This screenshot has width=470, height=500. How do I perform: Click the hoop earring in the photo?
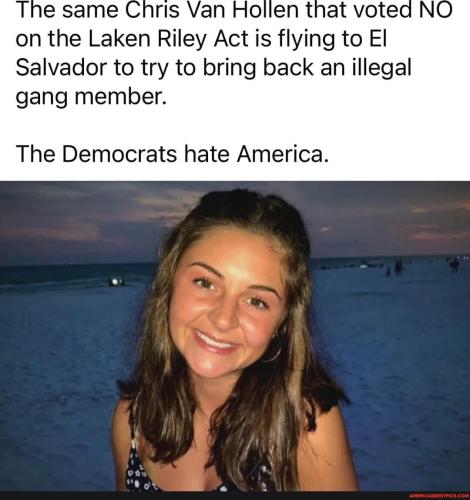coord(273,353)
